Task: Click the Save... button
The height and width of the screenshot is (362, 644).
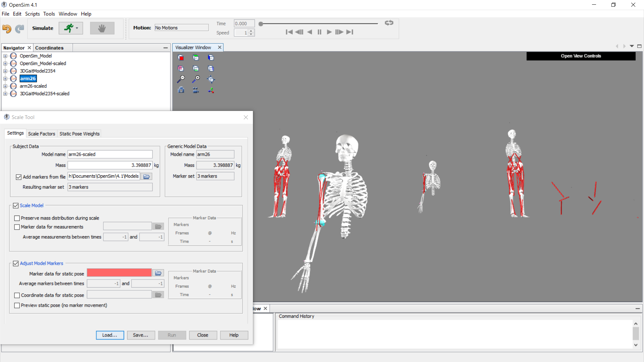Action: pos(141,335)
